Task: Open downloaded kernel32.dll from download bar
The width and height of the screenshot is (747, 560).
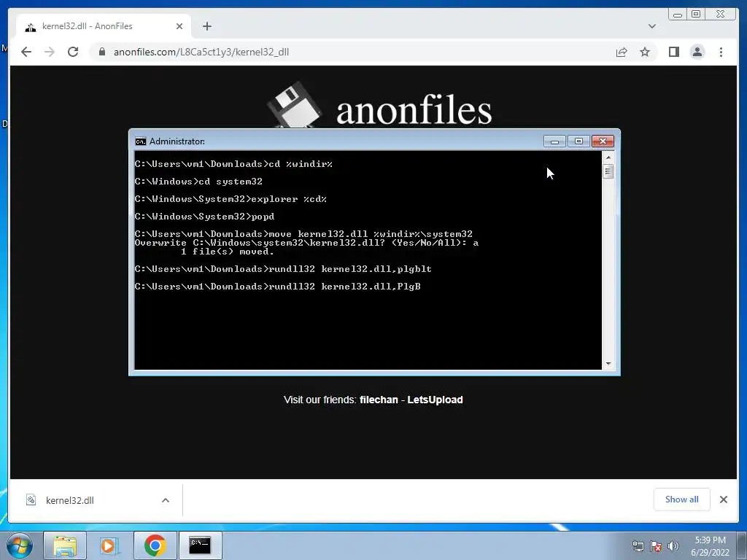Action: 70,500
